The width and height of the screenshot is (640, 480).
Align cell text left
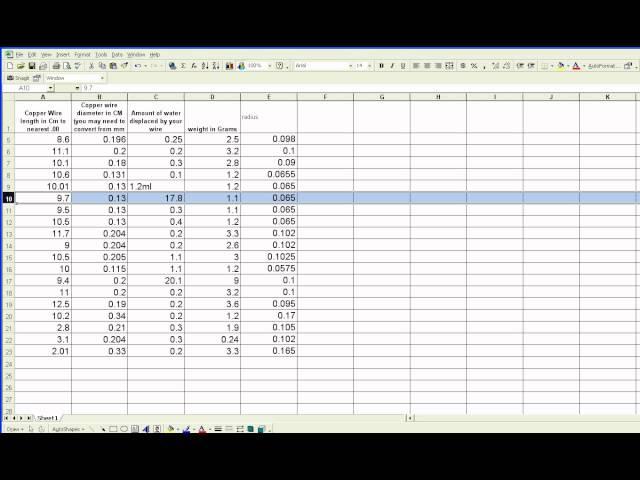coord(416,66)
